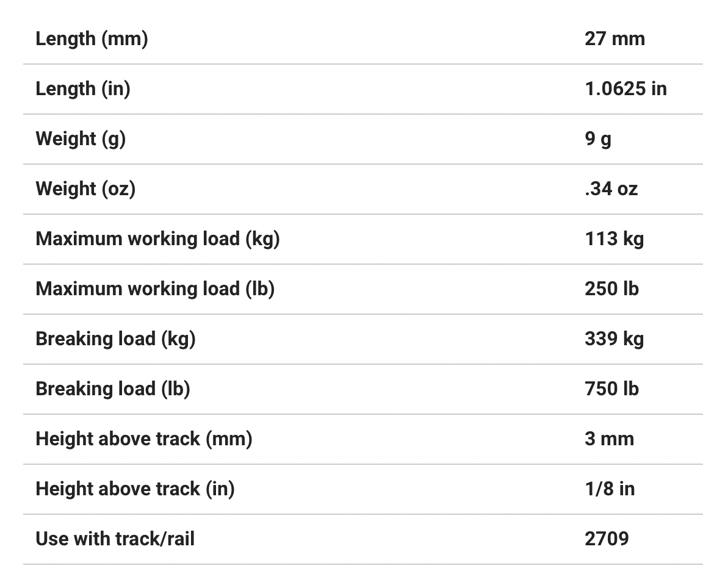Image resolution: width=703 pixels, height=588 pixels.
Task: Click the "2709" track number value
Action: point(607,539)
